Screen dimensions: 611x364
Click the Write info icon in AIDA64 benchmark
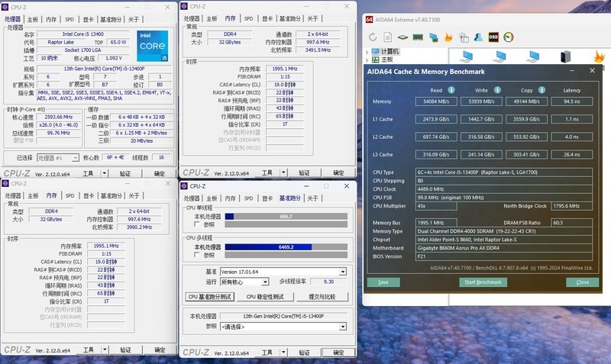click(497, 90)
